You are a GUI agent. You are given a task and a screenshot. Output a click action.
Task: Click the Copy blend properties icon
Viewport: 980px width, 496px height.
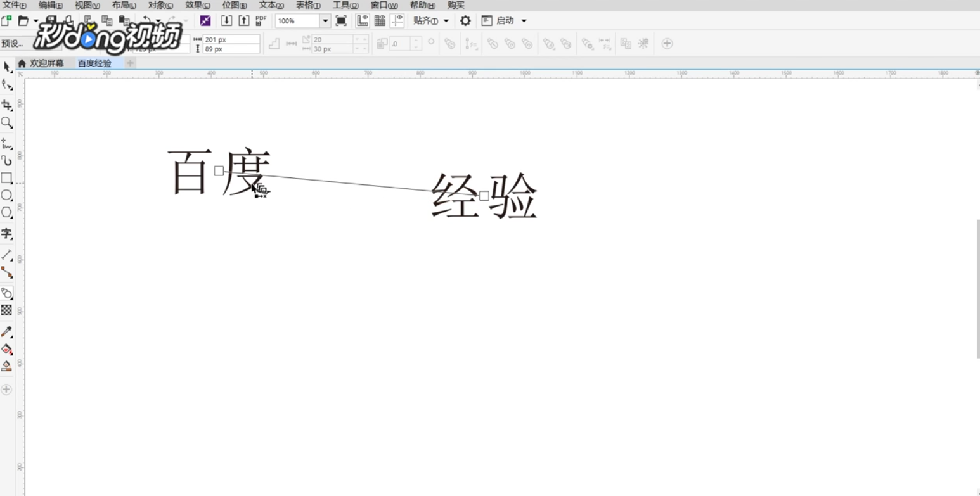coord(626,44)
